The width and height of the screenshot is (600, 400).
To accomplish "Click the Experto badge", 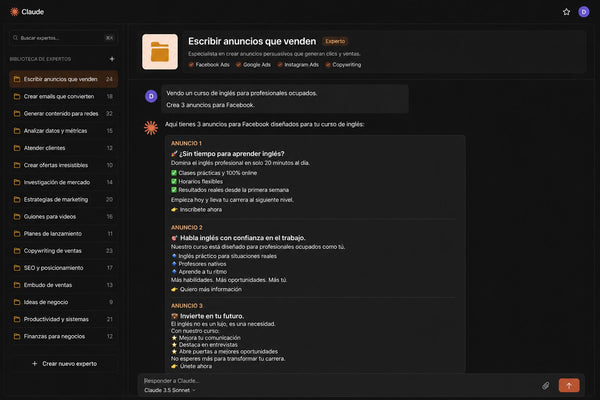I will tap(335, 41).
